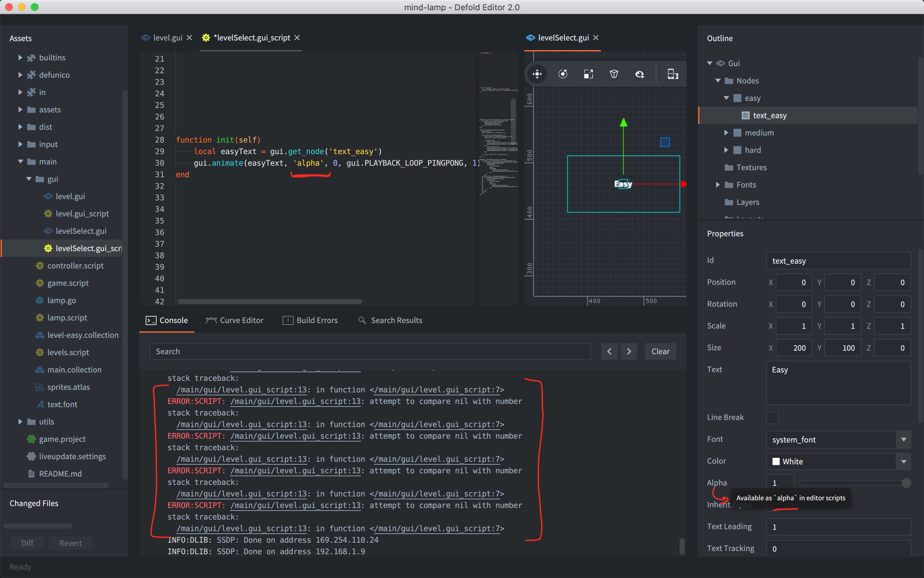Open the screen layout device icon
The image size is (924, 578).
point(673,74)
